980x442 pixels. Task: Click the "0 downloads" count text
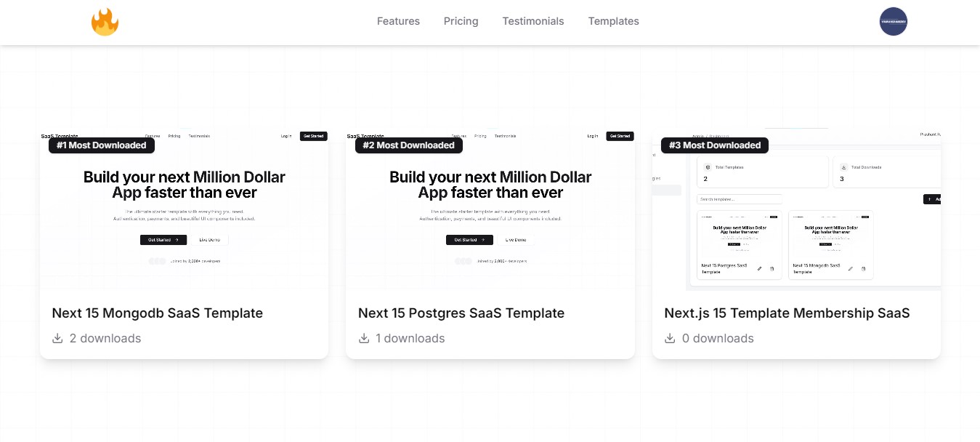tap(718, 338)
